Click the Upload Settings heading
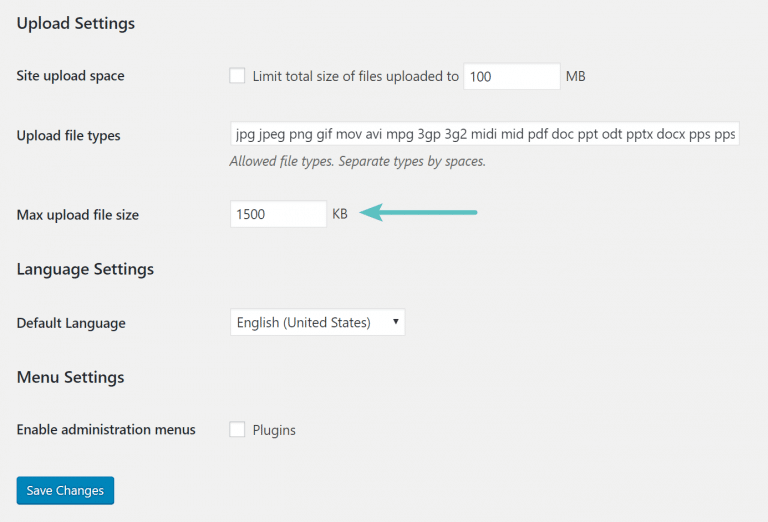The image size is (768, 522). 76,23
